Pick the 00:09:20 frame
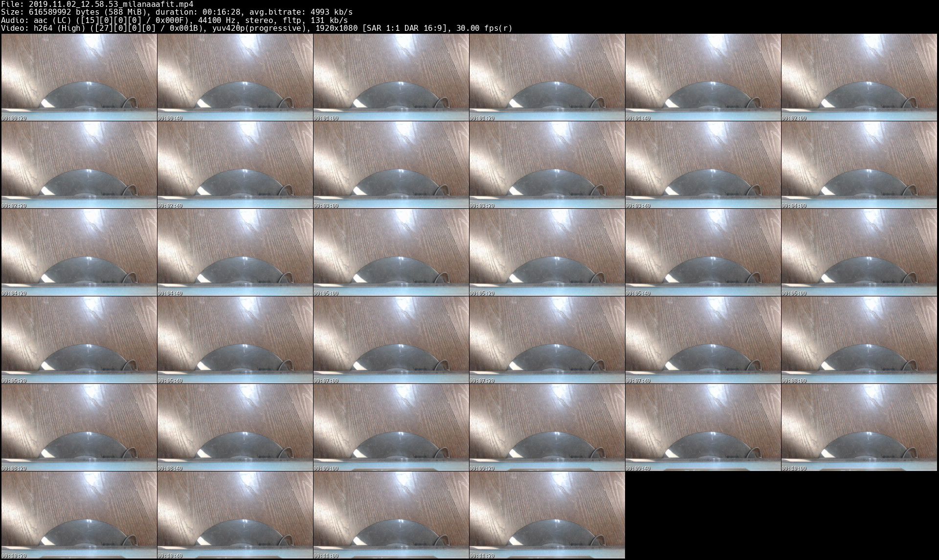The height and width of the screenshot is (560, 939). point(547,427)
